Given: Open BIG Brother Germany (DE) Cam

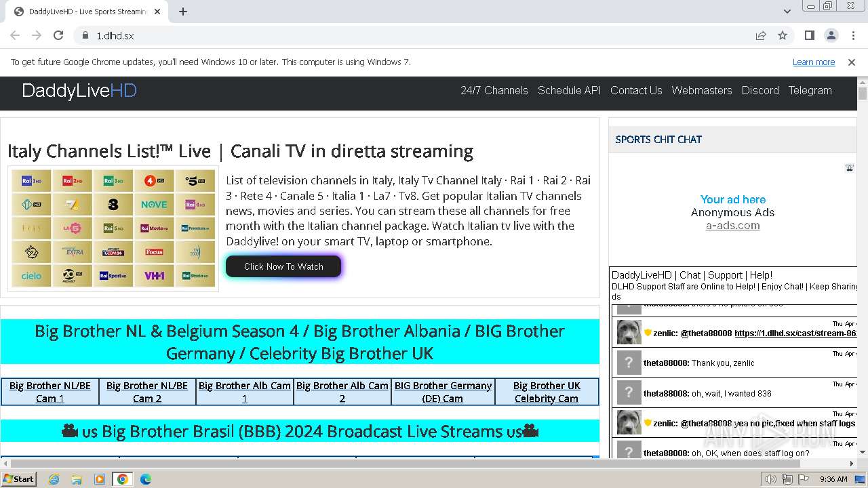Looking at the screenshot, I should coord(443,392).
